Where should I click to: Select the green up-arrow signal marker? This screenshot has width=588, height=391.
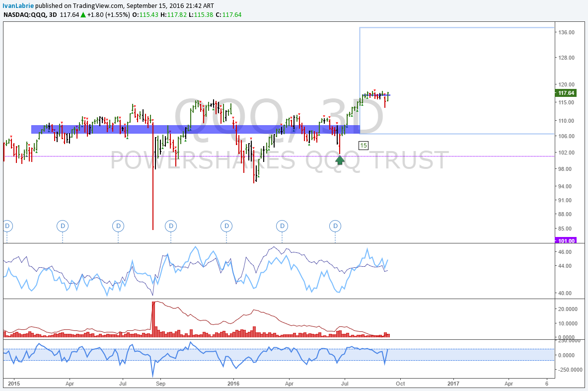[x=340, y=160]
